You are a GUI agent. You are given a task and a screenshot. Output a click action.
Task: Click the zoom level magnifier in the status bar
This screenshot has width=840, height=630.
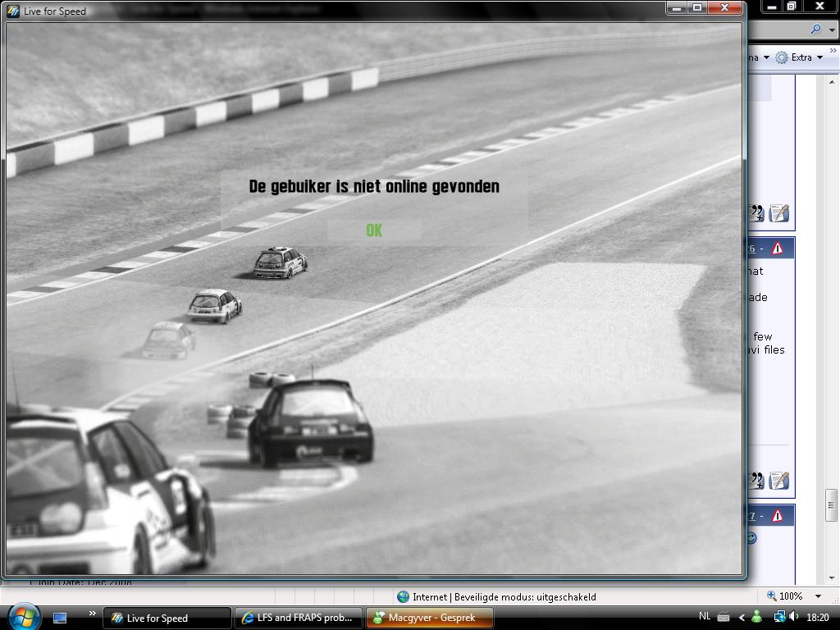[771, 596]
